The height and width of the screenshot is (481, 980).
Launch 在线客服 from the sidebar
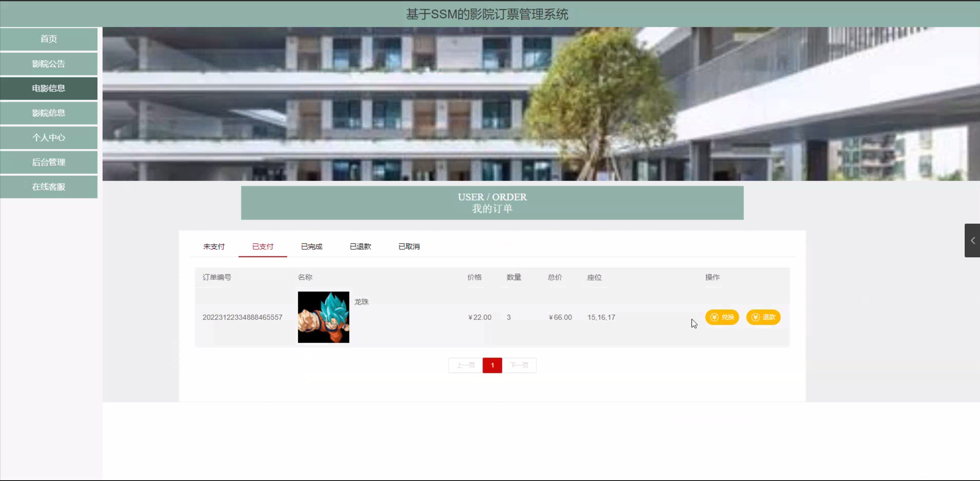tap(49, 187)
